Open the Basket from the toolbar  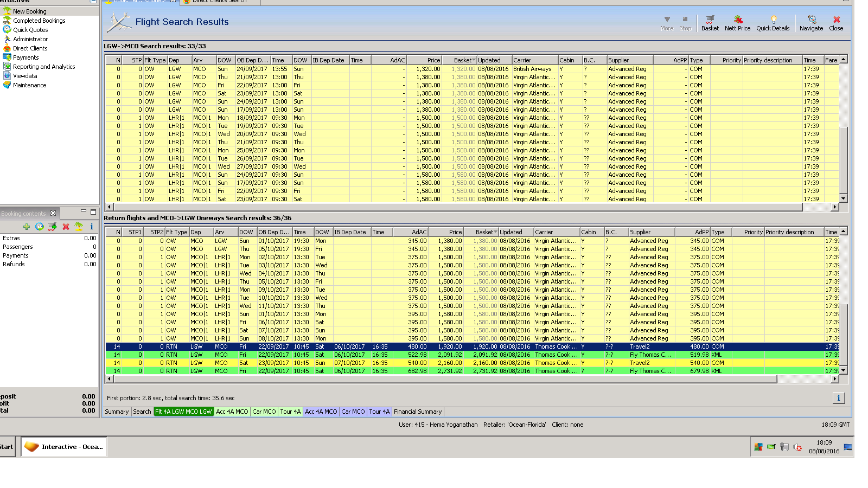(x=710, y=23)
